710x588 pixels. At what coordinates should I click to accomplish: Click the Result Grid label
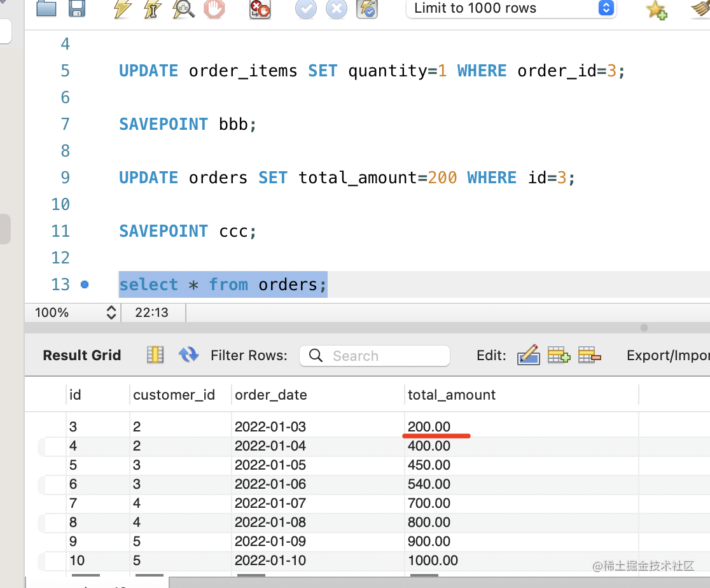click(81, 355)
